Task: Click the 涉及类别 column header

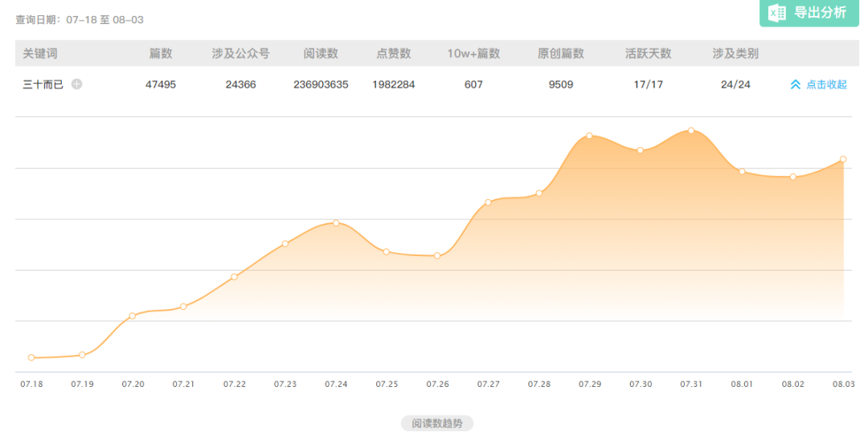Action: (x=735, y=54)
